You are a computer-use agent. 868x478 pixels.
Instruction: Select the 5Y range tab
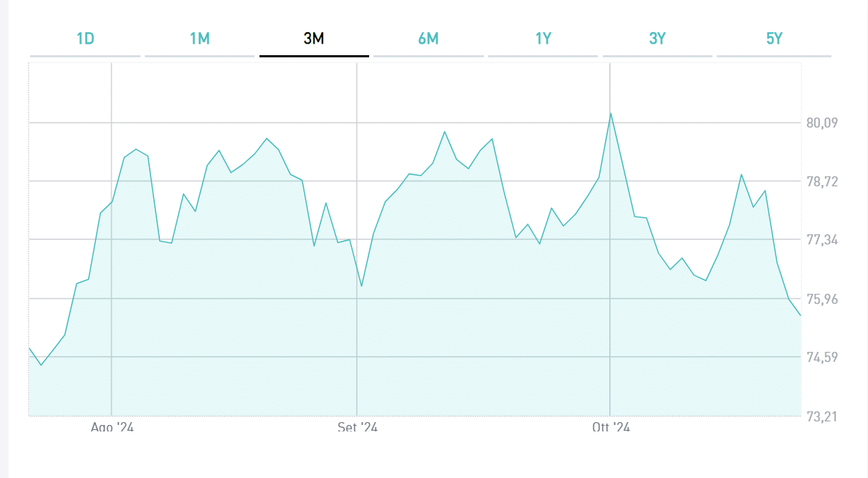[774, 39]
